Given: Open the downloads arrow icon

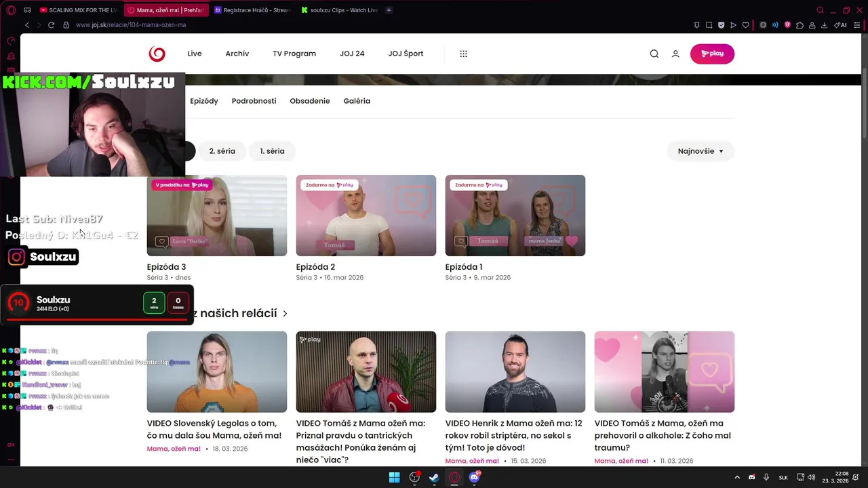Looking at the screenshot, I should pyautogui.click(x=824, y=25).
